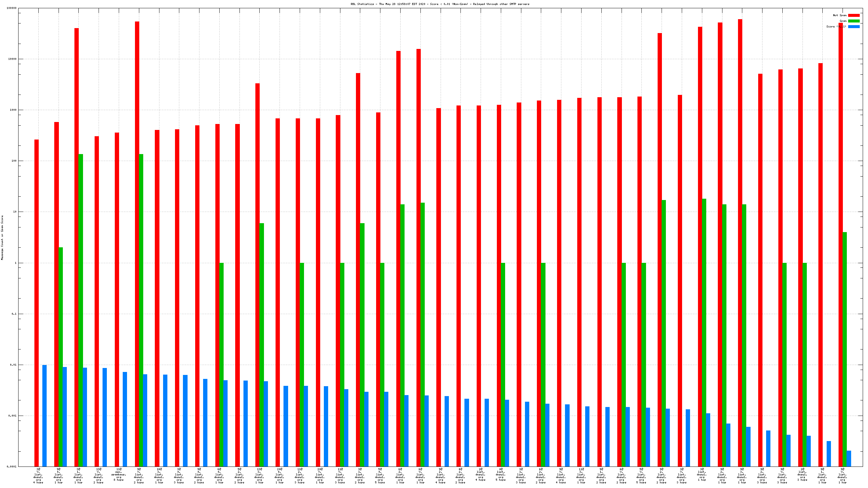The height and width of the screenshot is (488, 868).
Task: Click the red Not Spam legend swatch
Action: [x=853, y=15]
